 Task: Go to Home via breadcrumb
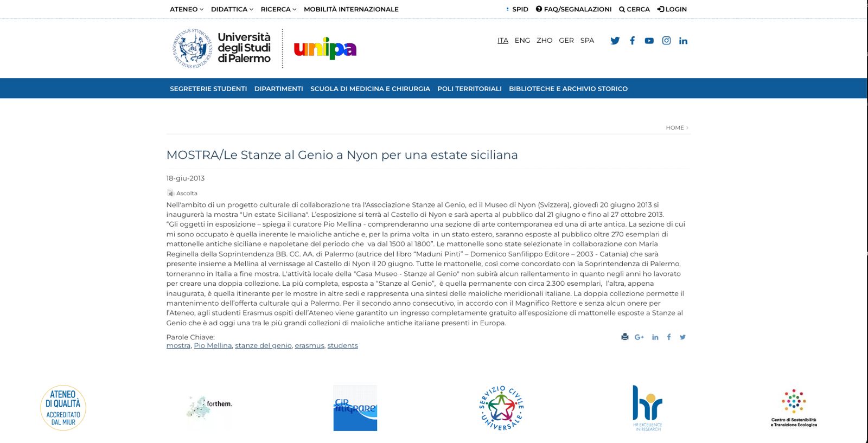tap(675, 128)
